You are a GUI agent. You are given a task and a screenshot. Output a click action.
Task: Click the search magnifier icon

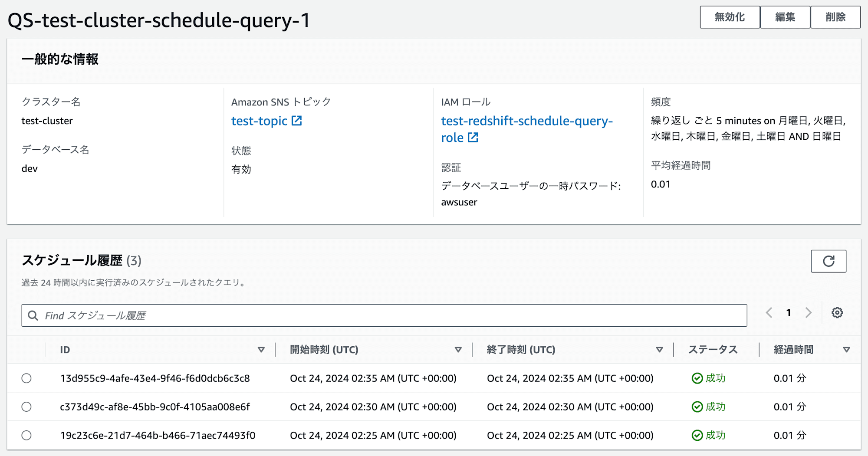point(33,315)
